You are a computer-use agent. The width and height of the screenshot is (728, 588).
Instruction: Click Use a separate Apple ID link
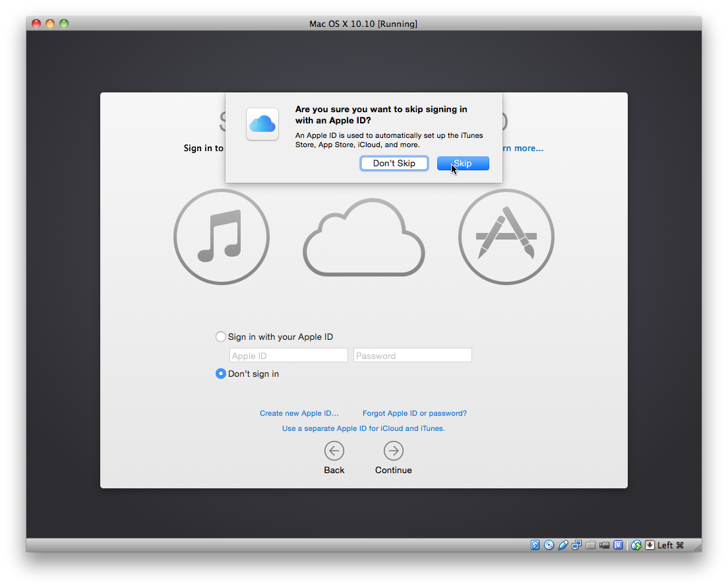[x=363, y=428]
